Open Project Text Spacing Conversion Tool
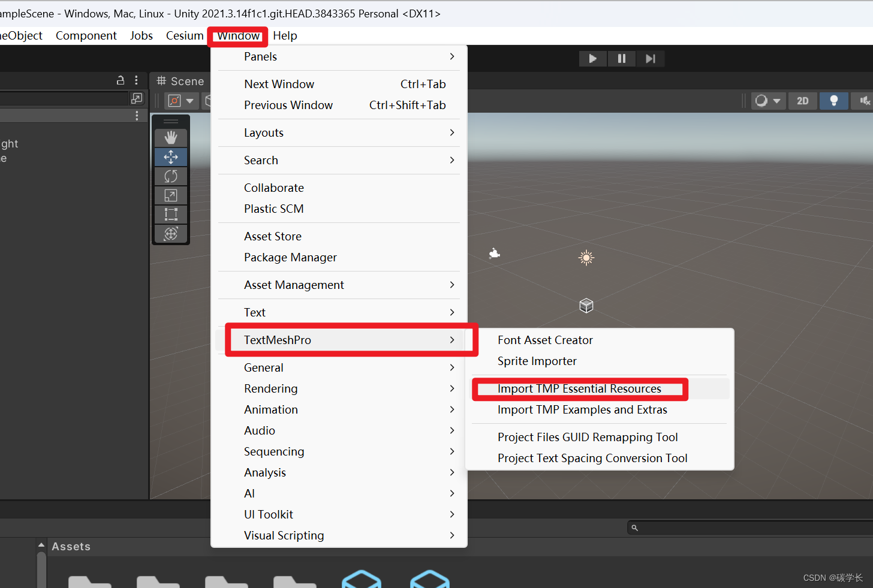Screen dimensions: 873x588 (600, 458)
